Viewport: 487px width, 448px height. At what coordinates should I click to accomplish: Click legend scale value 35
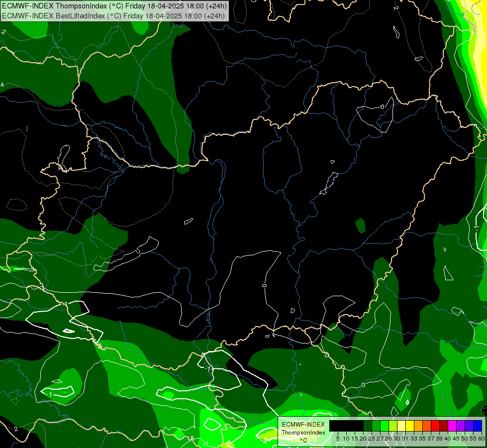[x=422, y=439]
